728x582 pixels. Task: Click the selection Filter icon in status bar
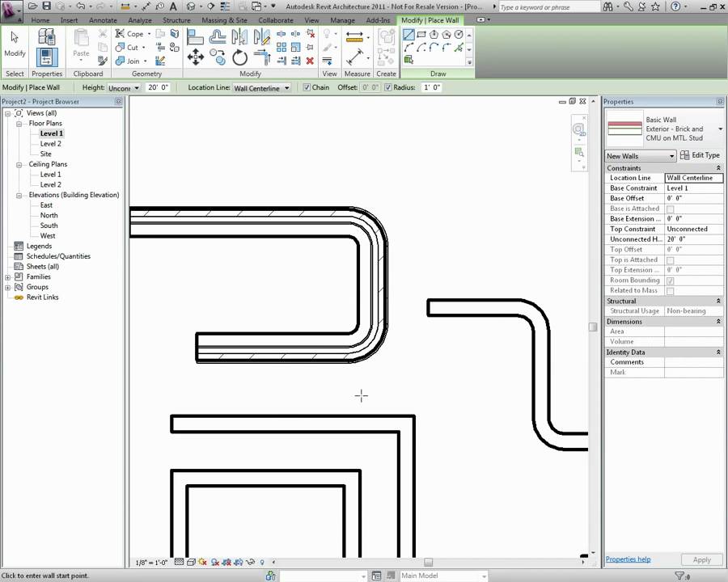tap(679, 576)
